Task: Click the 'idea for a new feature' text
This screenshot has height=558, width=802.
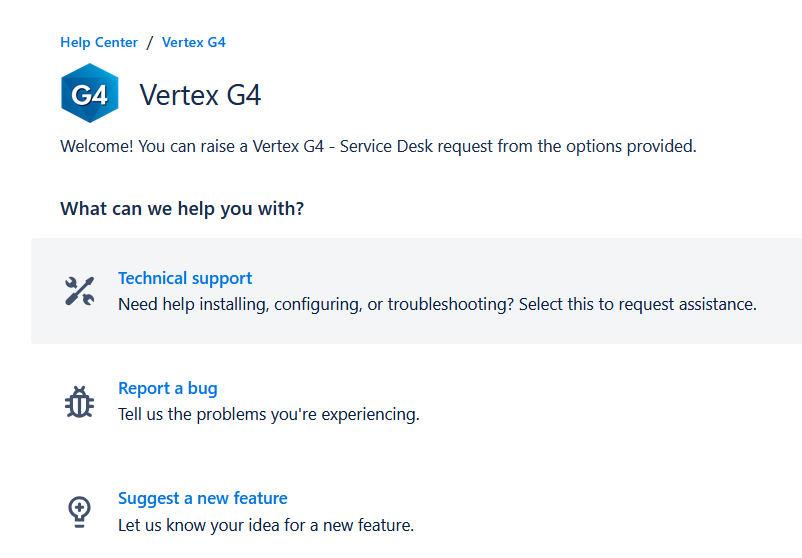Action: (265, 524)
